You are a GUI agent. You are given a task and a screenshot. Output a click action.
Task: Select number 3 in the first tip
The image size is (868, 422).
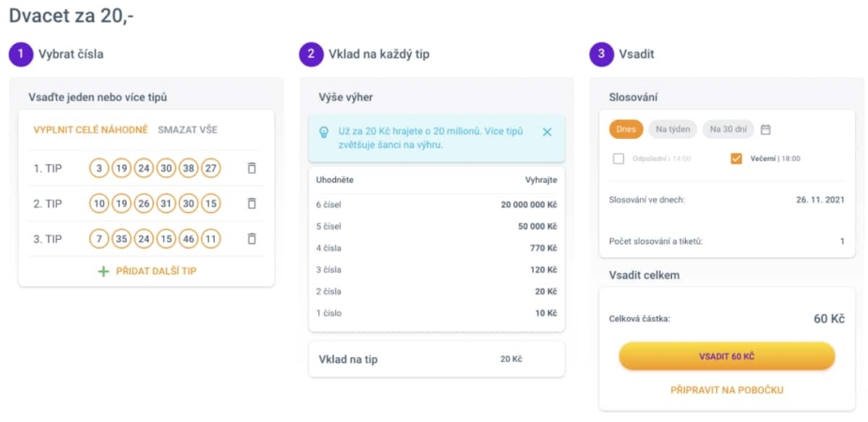(99, 168)
